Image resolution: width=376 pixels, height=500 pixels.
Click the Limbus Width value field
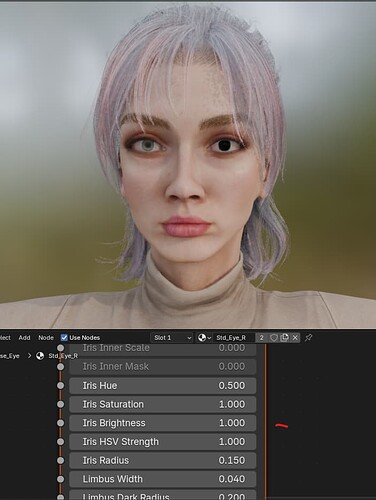pos(163,479)
